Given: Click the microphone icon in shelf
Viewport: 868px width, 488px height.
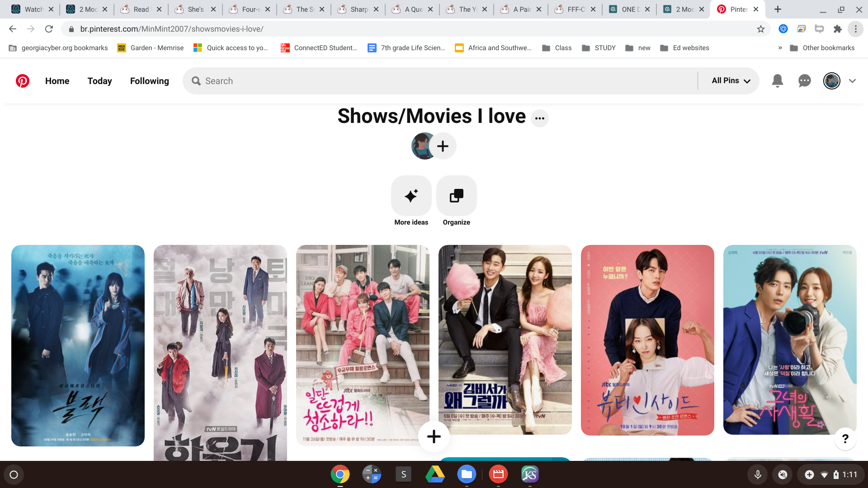Looking at the screenshot, I should pos(758,474).
